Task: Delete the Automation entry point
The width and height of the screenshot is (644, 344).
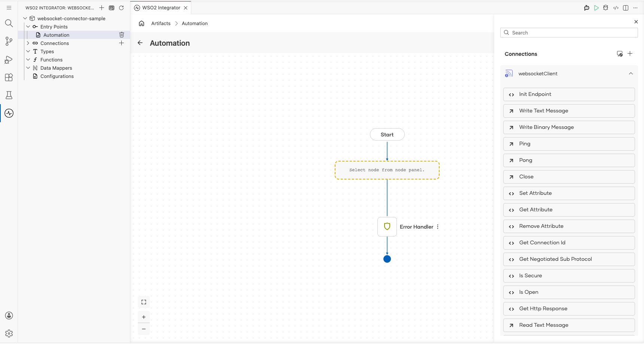Action: pyautogui.click(x=122, y=35)
